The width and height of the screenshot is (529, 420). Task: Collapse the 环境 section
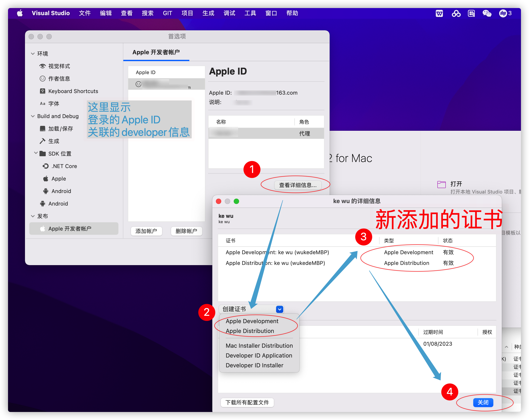click(33, 54)
